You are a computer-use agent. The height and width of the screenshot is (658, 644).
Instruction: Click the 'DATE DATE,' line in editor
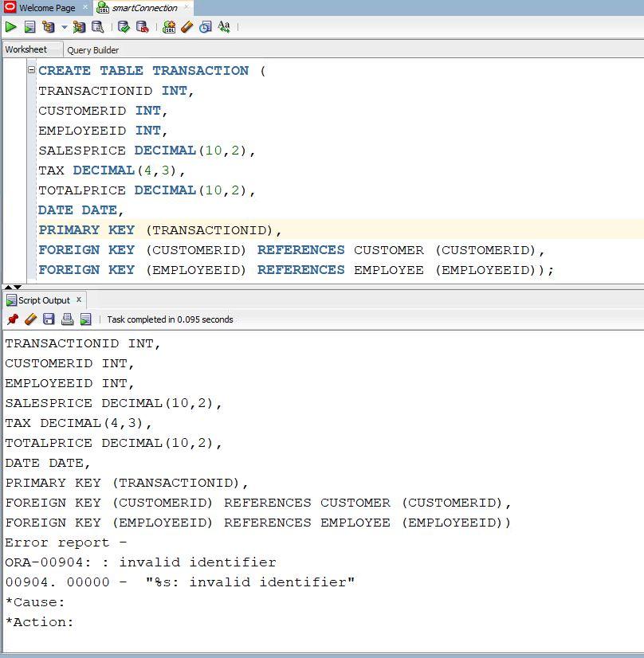[81, 210]
